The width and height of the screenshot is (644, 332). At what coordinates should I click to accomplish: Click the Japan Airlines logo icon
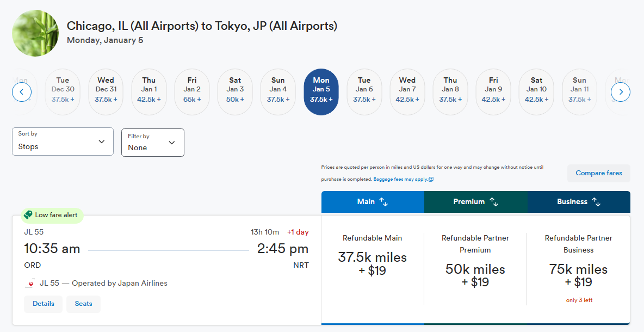point(30,284)
